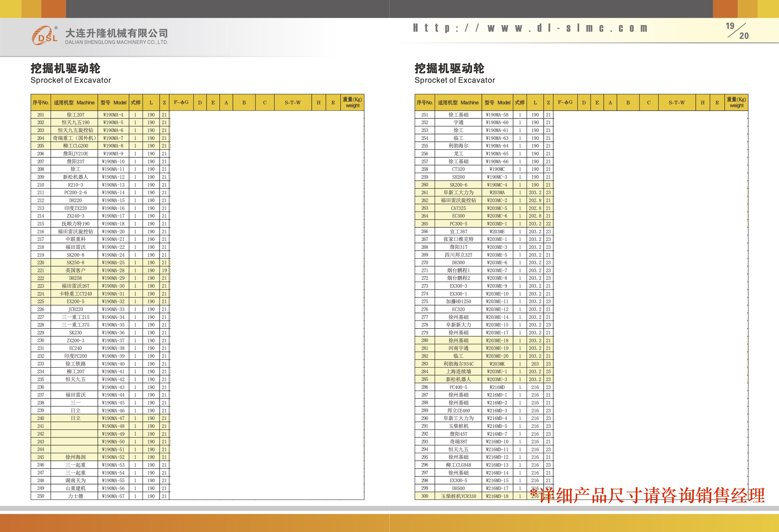Select machine cell 恒天九五190
Viewport: 779px width, 532px height.
74,122
